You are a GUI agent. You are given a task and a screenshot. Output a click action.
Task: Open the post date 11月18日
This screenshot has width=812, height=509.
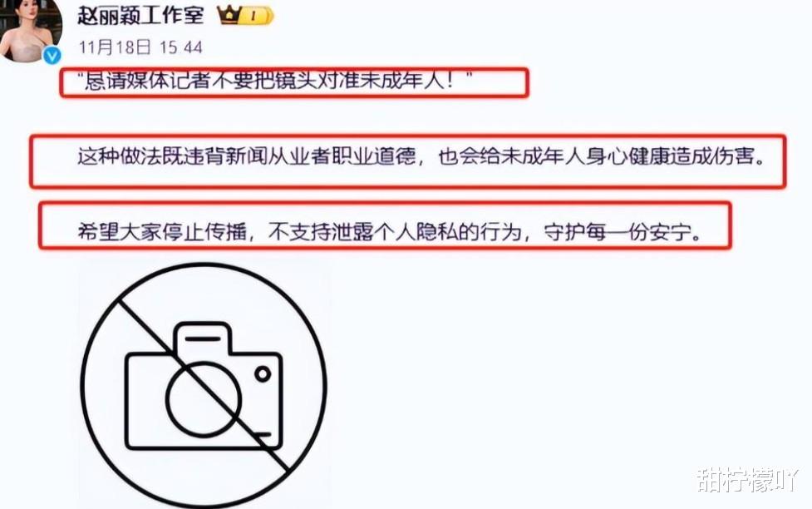pos(115,47)
